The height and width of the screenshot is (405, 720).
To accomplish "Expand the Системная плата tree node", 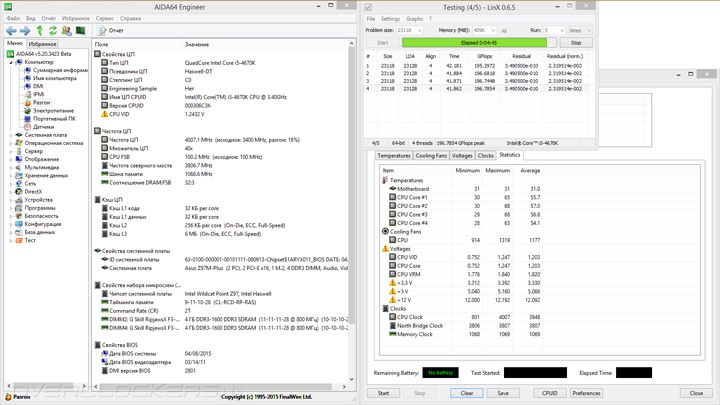I will point(11,135).
